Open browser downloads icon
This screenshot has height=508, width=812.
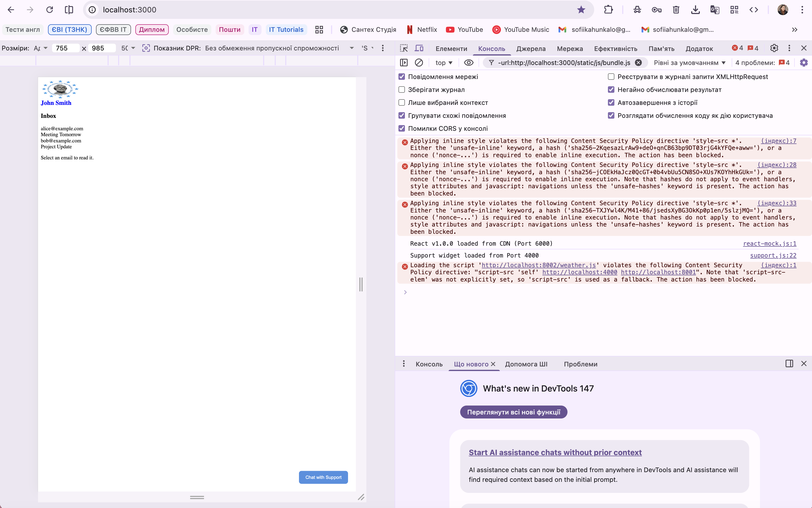pos(695,10)
